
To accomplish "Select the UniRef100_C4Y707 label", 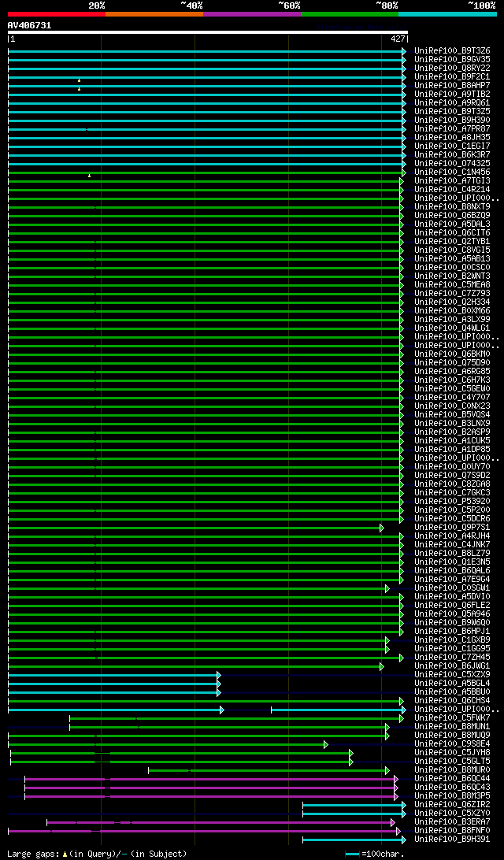I will point(453,398).
